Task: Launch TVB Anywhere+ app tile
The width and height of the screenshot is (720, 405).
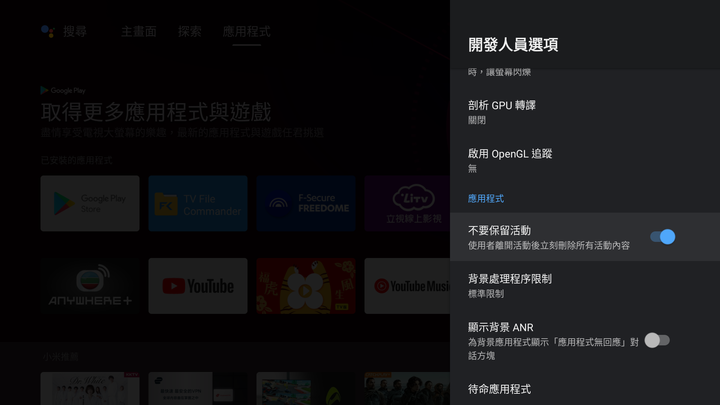Action: (90, 286)
